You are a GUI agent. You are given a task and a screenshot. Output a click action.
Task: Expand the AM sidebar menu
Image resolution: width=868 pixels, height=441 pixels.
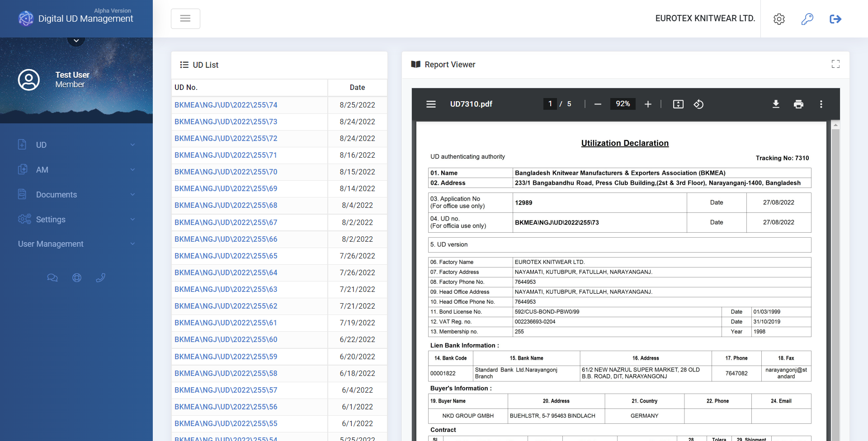pyautogui.click(x=76, y=170)
